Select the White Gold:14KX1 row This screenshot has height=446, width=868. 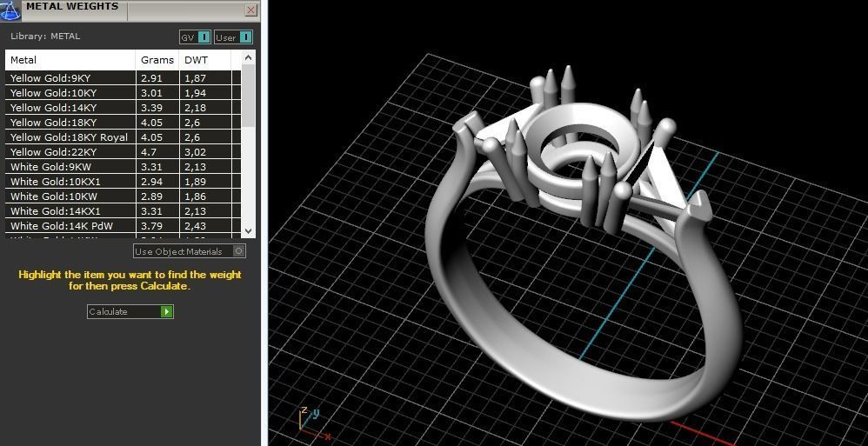[123, 210]
